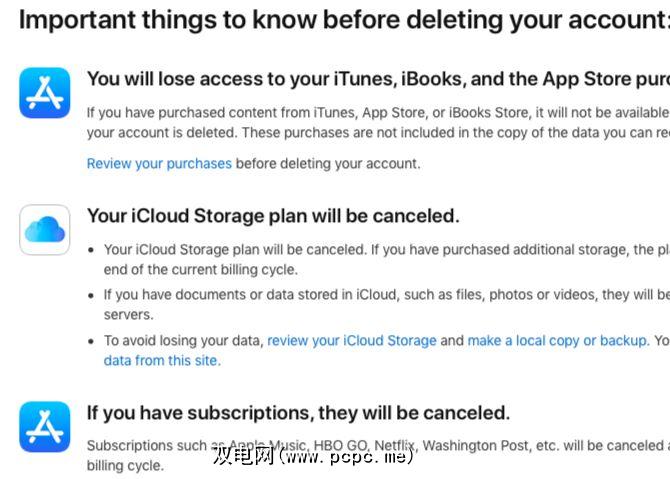Click the "To avoid losing your data" text
This screenshot has width=670, height=479.
click(x=184, y=340)
